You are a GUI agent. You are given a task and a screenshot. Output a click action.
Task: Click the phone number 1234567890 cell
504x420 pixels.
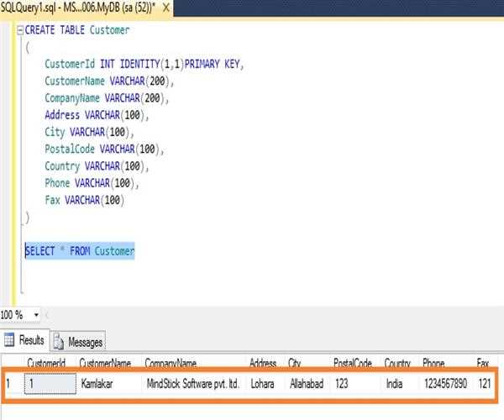(445, 383)
